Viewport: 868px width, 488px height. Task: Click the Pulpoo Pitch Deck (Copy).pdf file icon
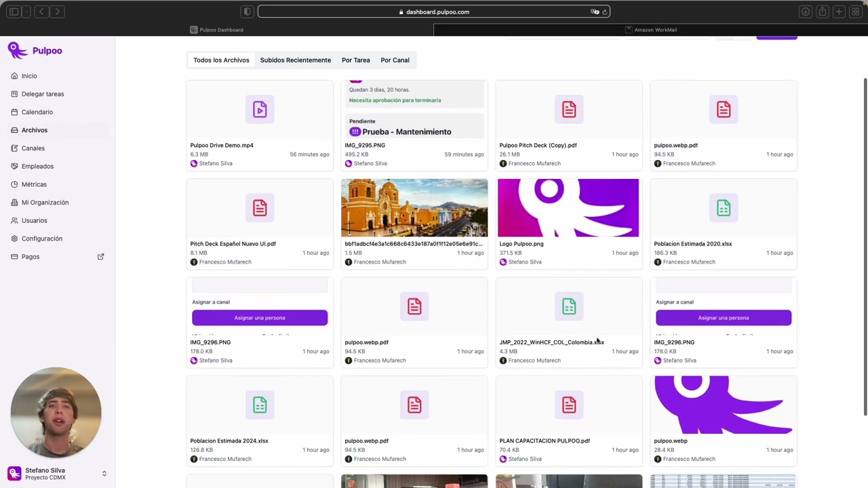569,109
